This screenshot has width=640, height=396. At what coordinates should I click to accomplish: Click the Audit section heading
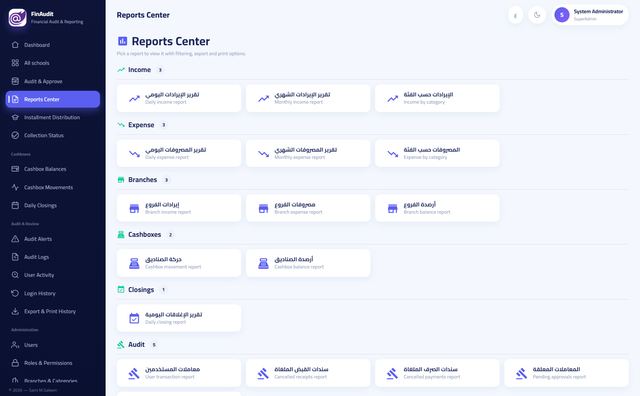136,345
